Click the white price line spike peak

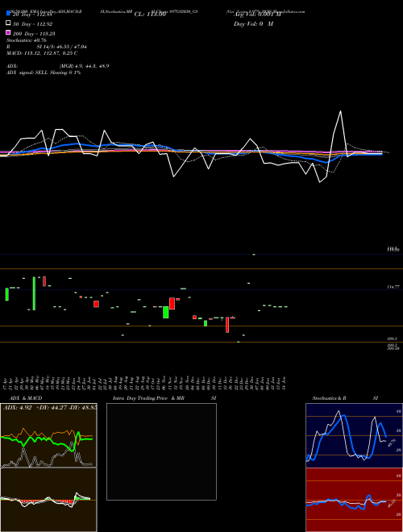[x=340, y=111]
